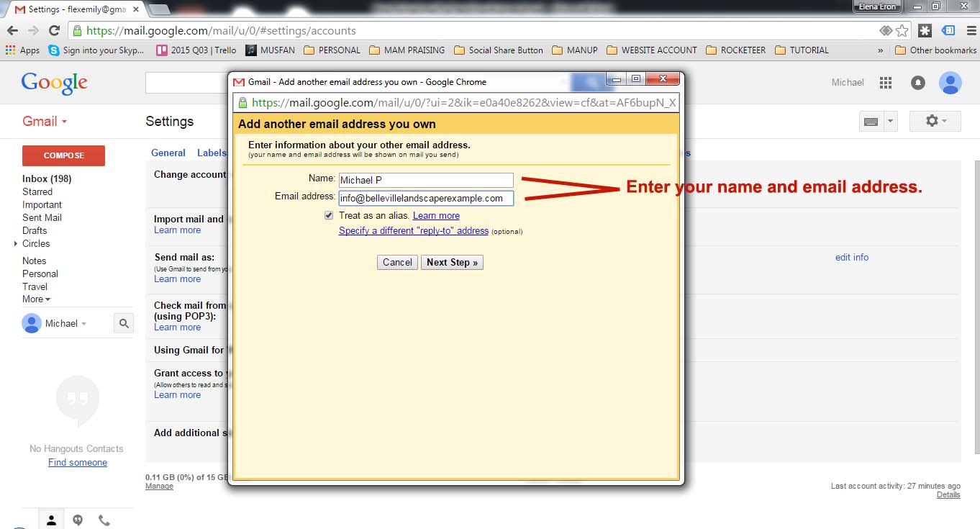Click the red COMPOSE button
Screen dimensions: 980x529
(63, 155)
